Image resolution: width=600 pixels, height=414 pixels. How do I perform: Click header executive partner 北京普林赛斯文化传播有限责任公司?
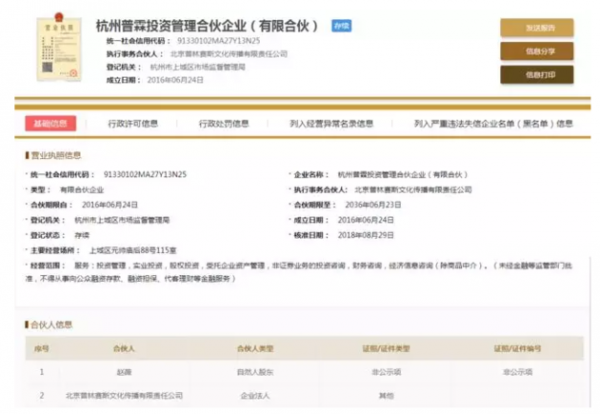[x=229, y=54]
